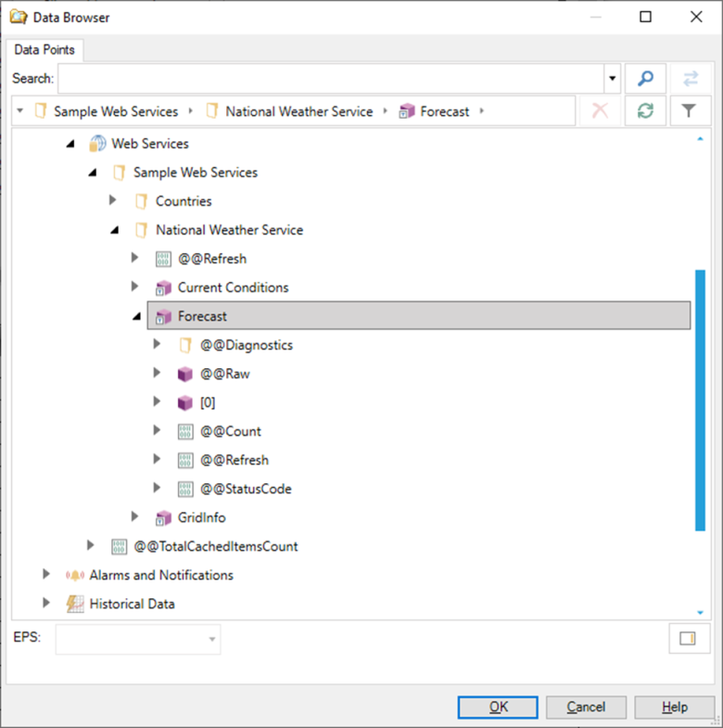This screenshot has width=723, height=728.
Task: Expand the GridInfo tree node
Action: pyautogui.click(x=136, y=517)
